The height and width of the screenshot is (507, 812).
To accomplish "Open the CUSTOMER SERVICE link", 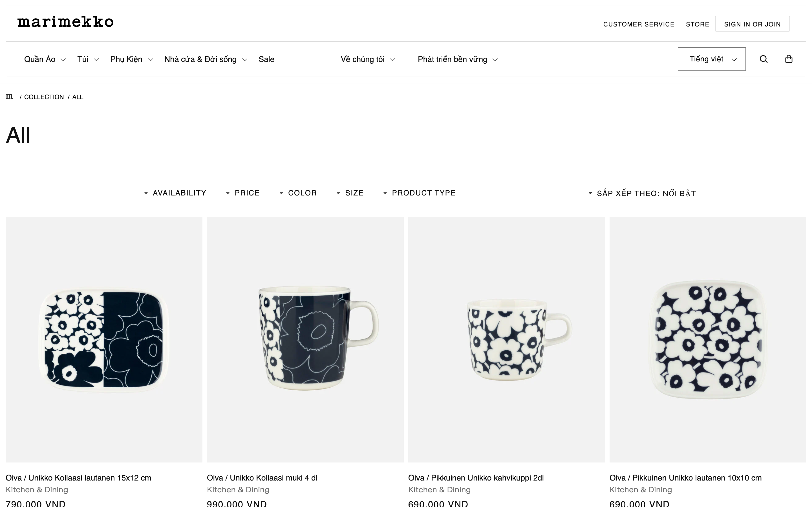I will point(639,24).
